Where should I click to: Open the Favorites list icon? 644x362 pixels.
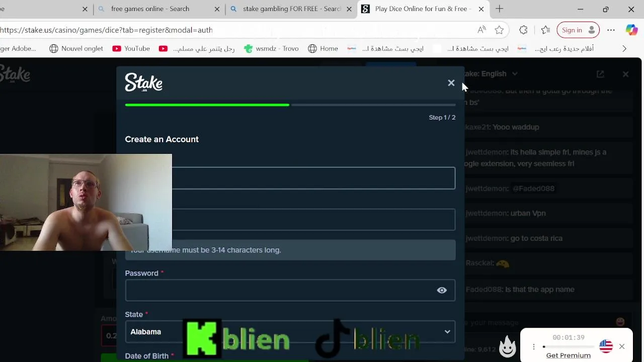[x=545, y=30]
